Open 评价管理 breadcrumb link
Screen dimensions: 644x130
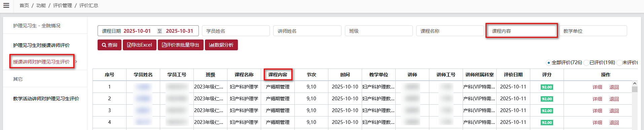click(63, 5)
